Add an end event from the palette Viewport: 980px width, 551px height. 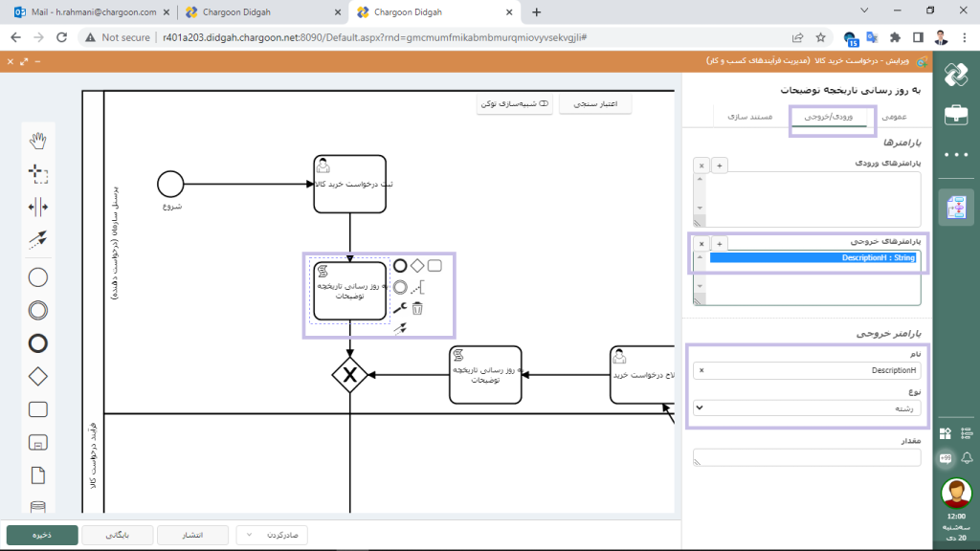(x=38, y=343)
